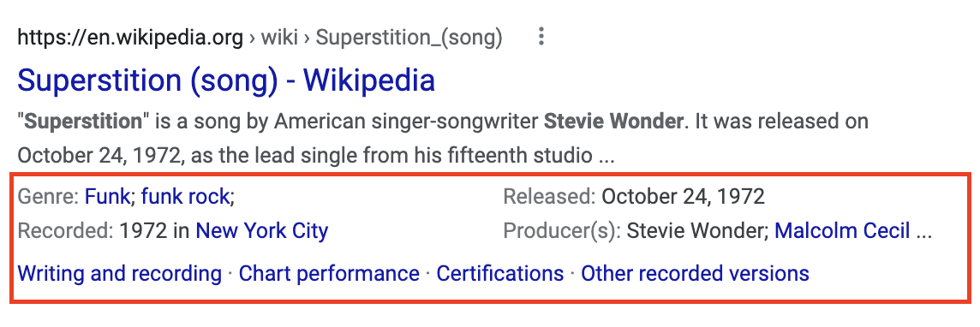Click the ellipsis after Malcolm Cecil

pyautogui.click(x=923, y=232)
